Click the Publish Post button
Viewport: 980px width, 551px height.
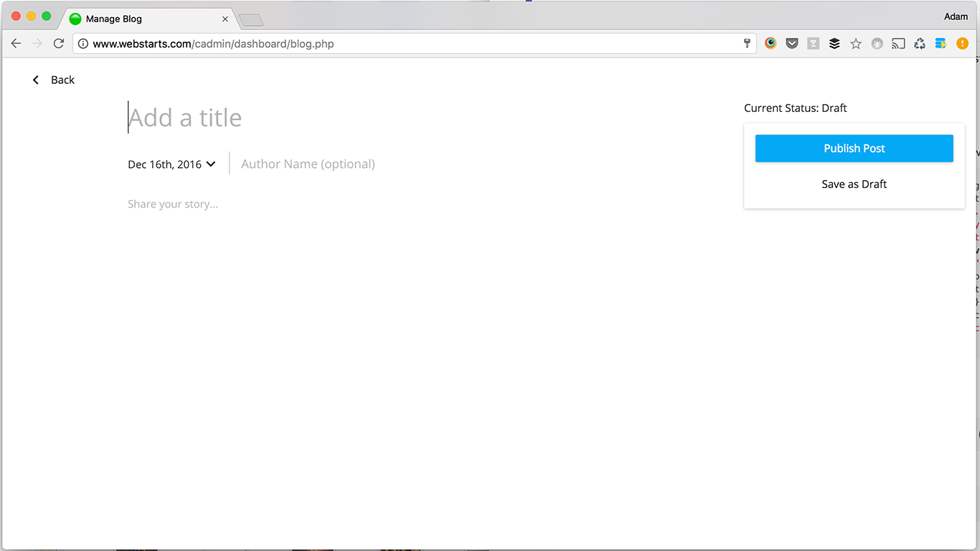click(x=854, y=148)
